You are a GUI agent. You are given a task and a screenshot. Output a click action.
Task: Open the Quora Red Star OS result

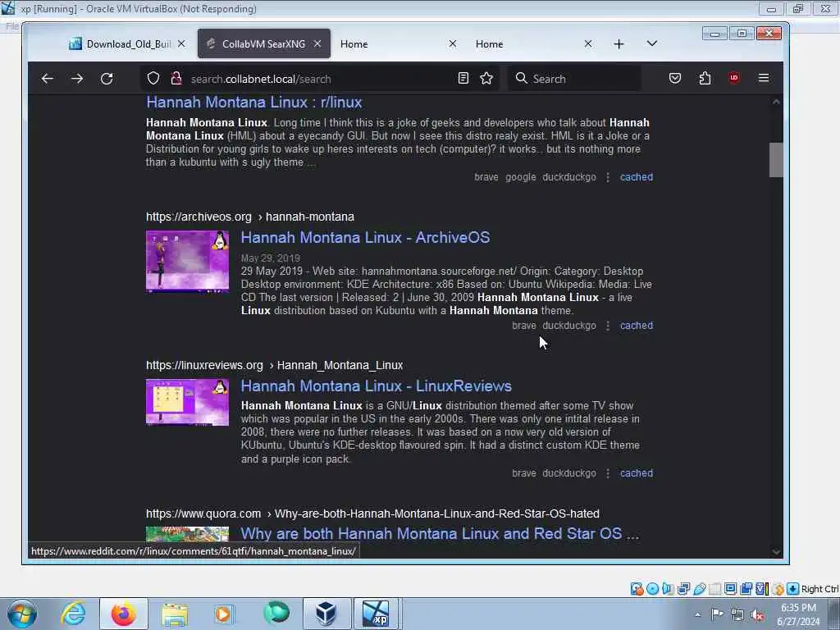click(x=440, y=533)
